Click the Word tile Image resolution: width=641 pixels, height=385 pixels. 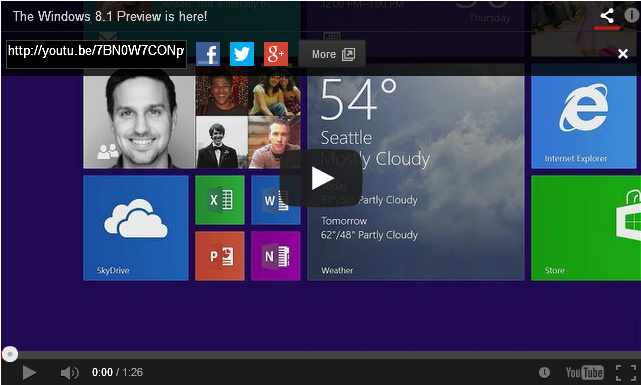(x=276, y=200)
